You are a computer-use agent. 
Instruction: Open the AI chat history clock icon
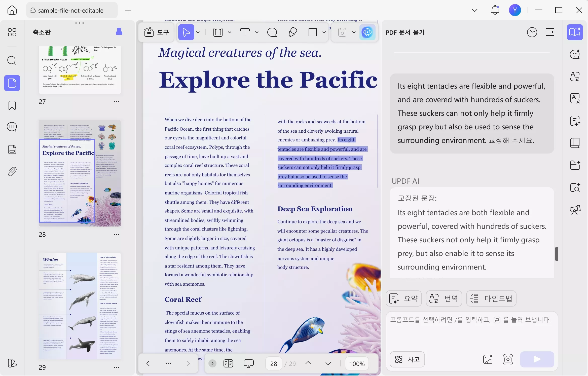[532, 32]
